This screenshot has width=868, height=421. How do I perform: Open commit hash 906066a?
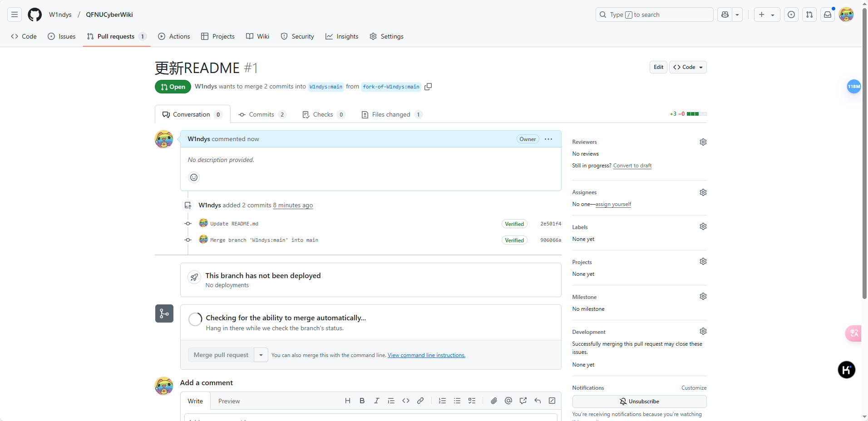point(551,240)
